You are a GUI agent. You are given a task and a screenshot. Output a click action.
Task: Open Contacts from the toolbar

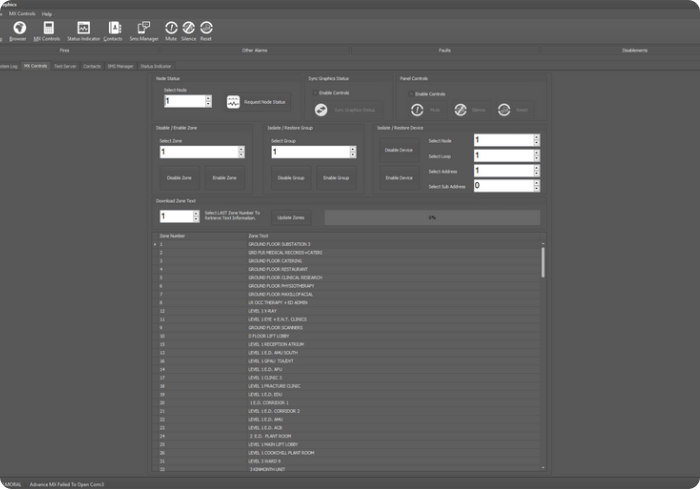(113, 29)
